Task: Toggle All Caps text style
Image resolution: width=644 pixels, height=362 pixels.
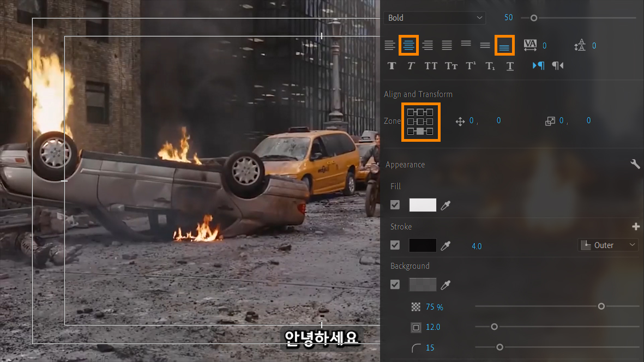Action: (431, 65)
